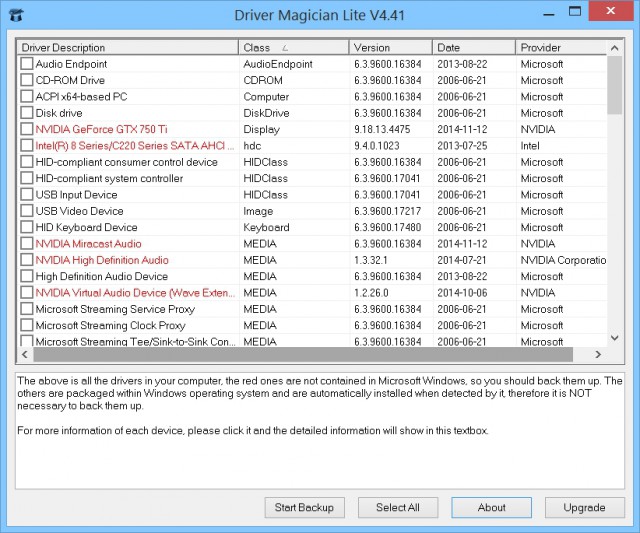Check the NVIDIA Miracast Audio checkbox

tap(27, 244)
